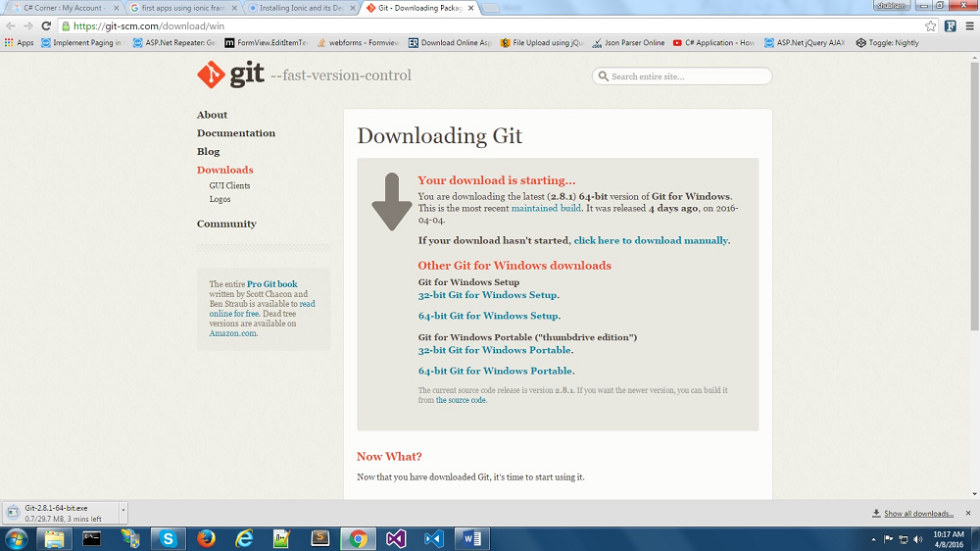Image resolution: width=980 pixels, height=551 pixels.
Task: Open Downloads in the sidebar
Action: point(225,171)
